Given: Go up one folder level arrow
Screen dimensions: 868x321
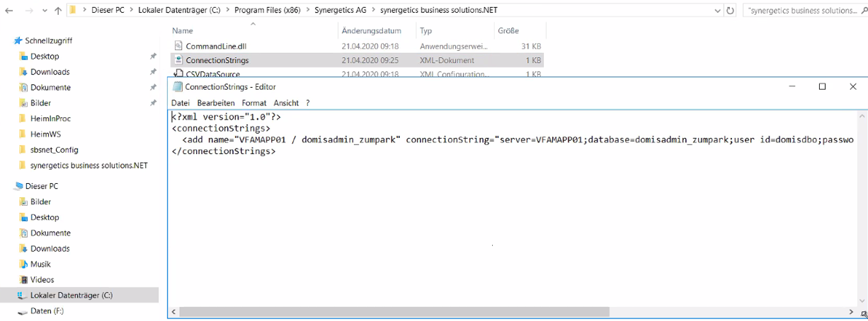Looking at the screenshot, I should pyautogui.click(x=57, y=11).
